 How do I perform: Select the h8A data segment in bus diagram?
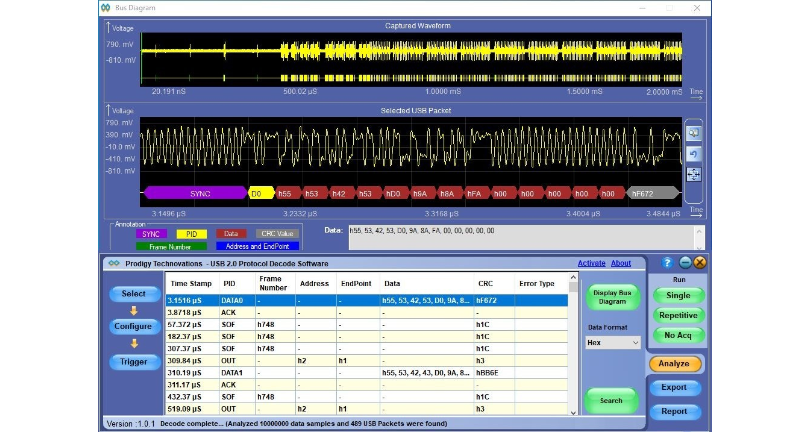pos(450,194)
